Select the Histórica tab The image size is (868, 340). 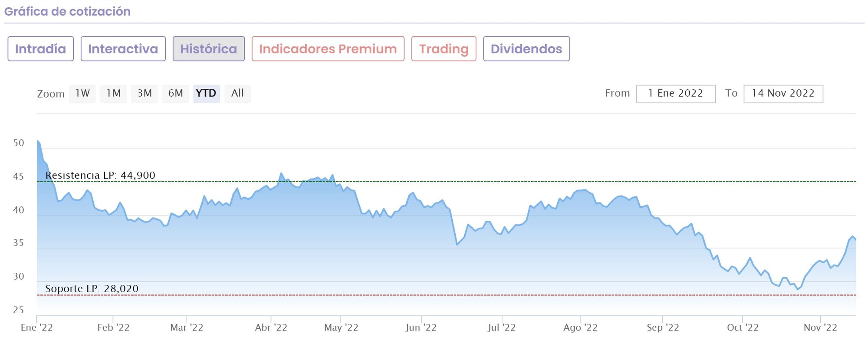tap(208, 49)
